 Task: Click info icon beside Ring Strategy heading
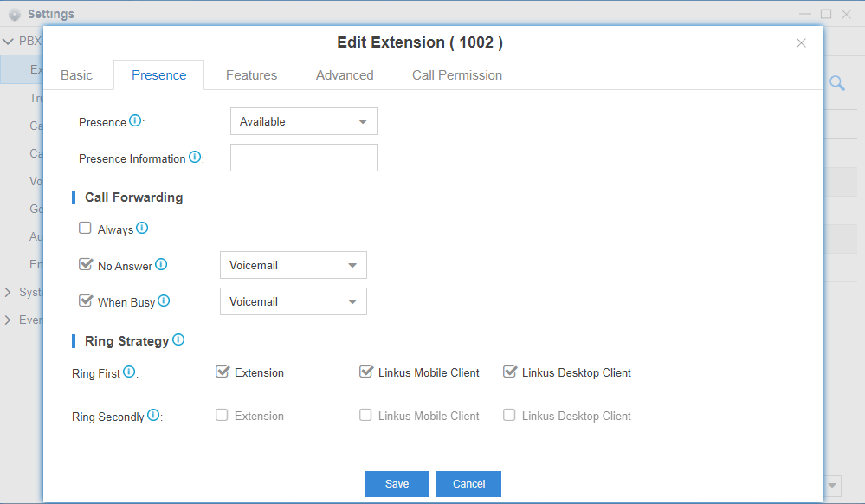point(178,340)
